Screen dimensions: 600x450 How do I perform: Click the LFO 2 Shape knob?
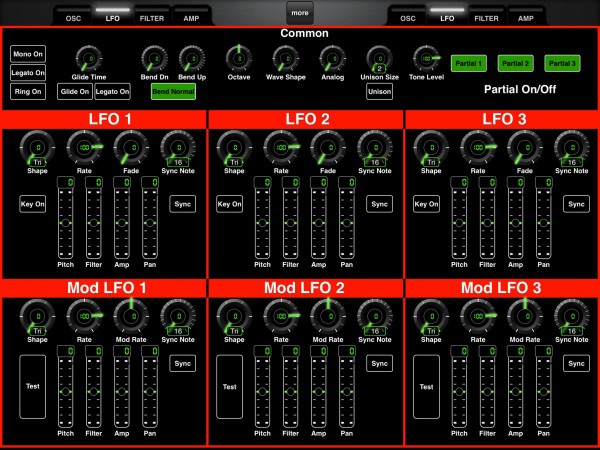click(x=234, y=148)
